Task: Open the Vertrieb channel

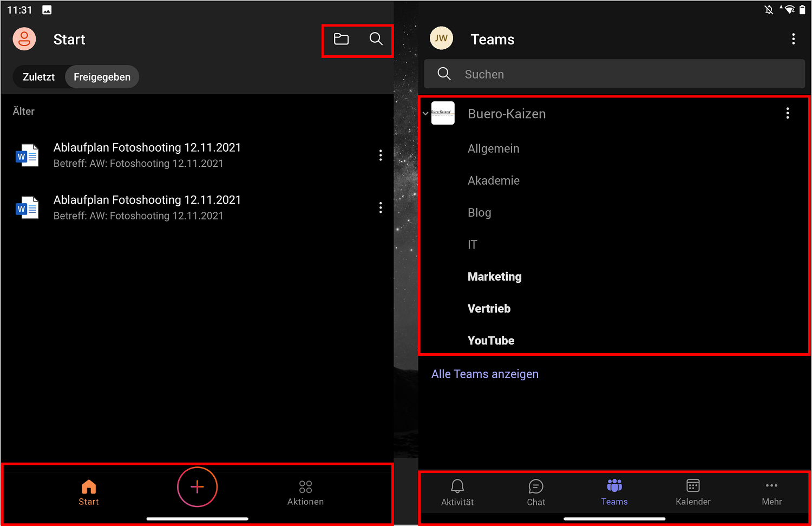Action: (489, 308)
